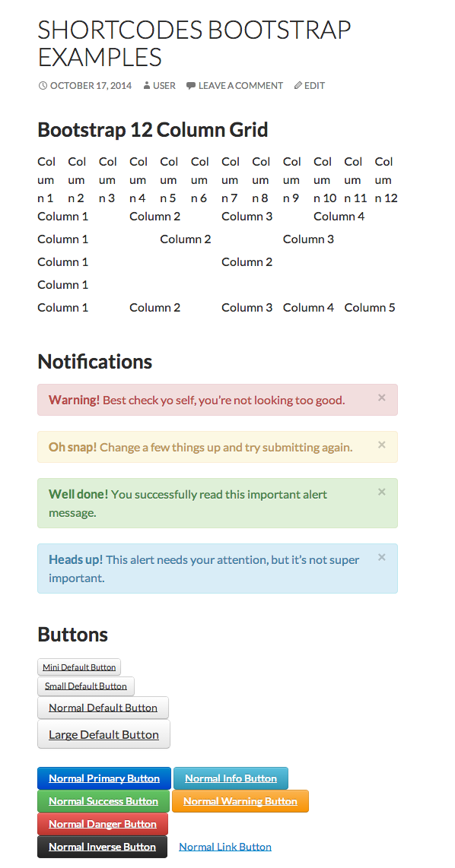The width and height of the screenshot is (455, 868).
Task: Click the Large Default Button
Action: pyautogui.click(x=103, y=734)
